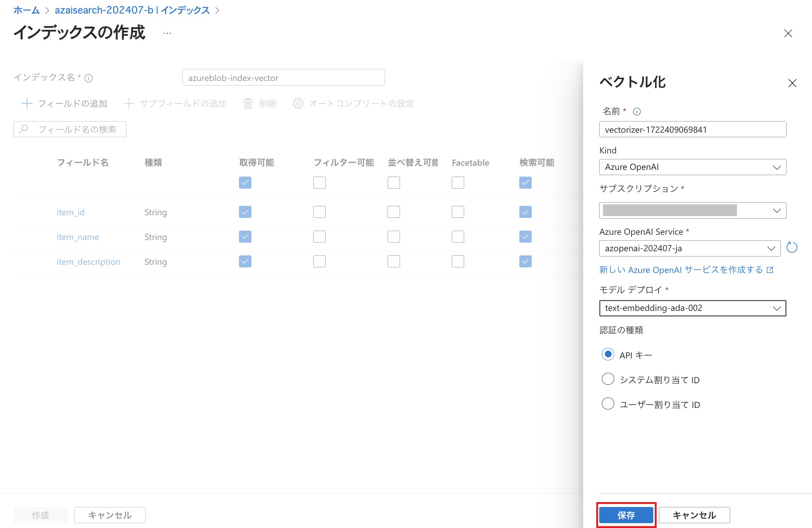Click the サブフィールドの追加 toolbar item
This screenshot has height=528, width=812.
coord(175,103)
